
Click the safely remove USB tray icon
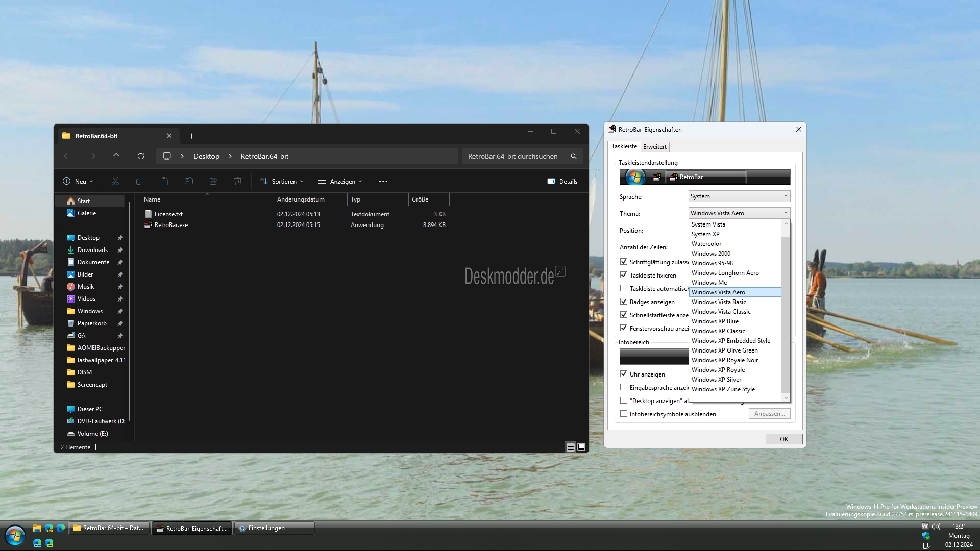pos(926,545)
